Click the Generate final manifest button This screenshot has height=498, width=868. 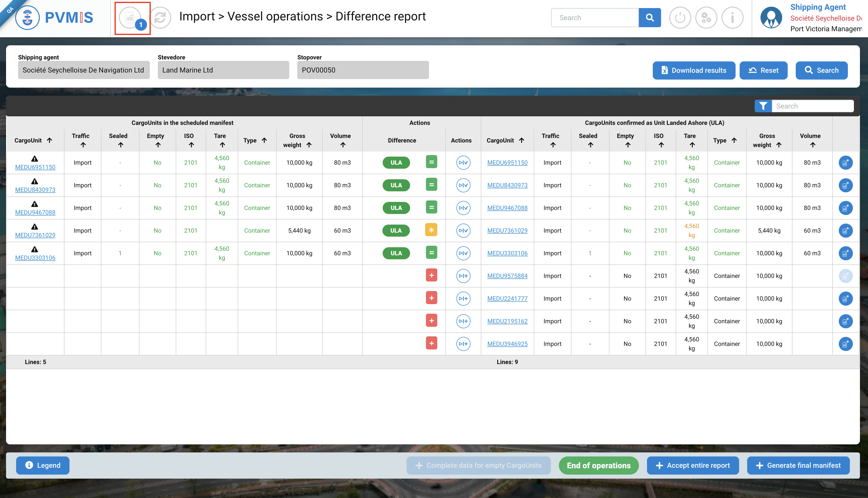(798, 466)
